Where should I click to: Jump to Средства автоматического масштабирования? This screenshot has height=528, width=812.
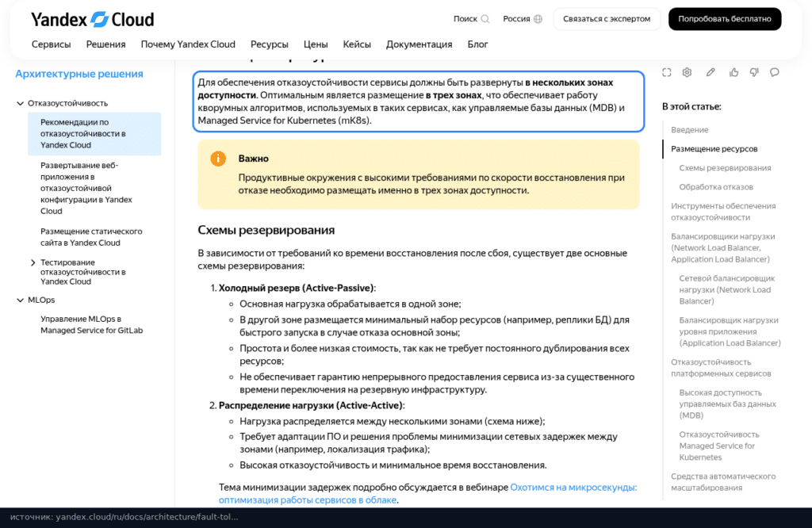[723, 483]
